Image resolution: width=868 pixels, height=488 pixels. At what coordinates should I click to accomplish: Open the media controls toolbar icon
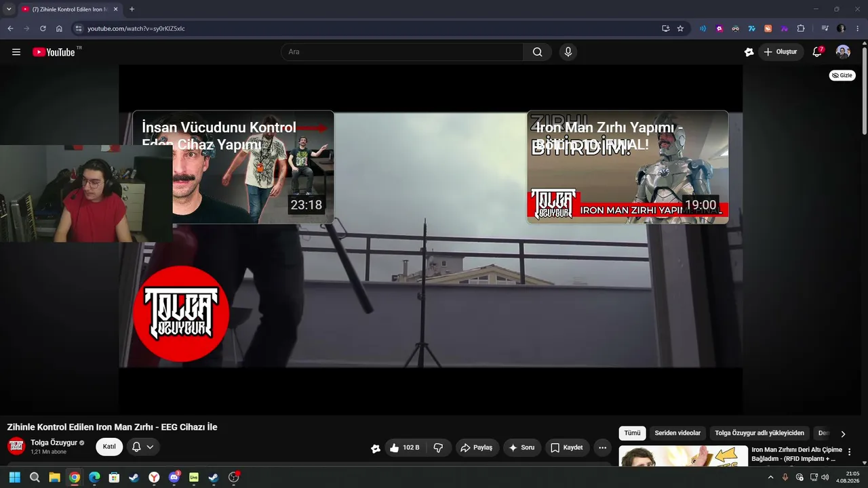coord(825,28)
